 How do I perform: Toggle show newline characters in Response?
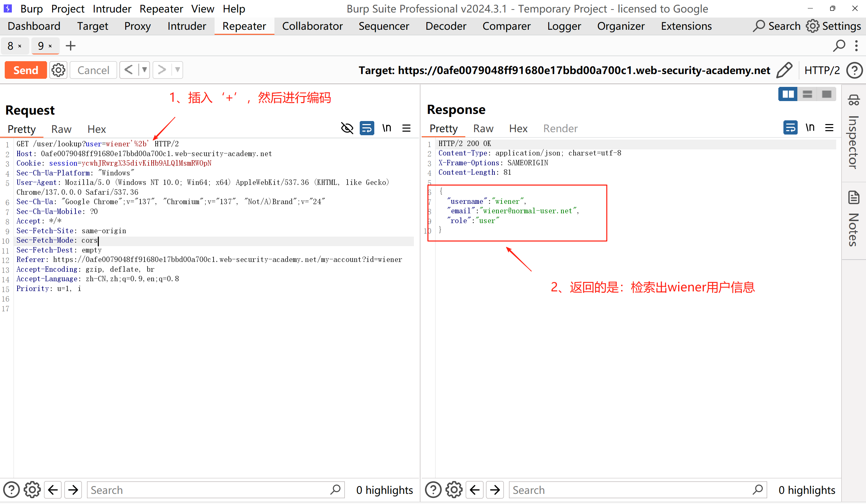pos(809,128)
